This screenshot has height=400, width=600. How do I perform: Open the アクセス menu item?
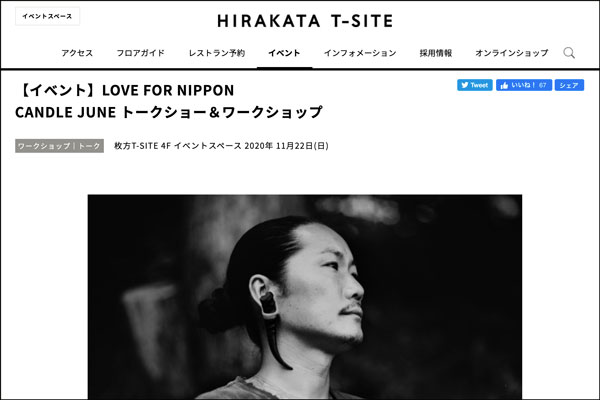click(x=77, y=53)
